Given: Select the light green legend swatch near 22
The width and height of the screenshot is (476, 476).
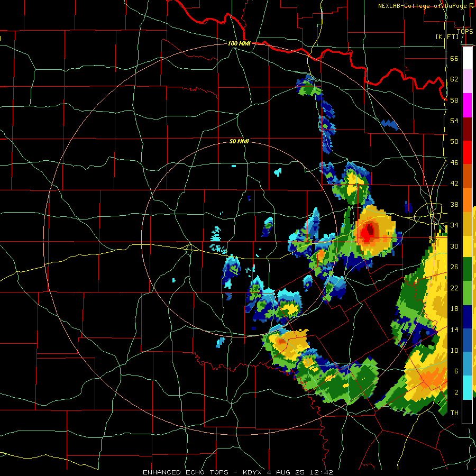Looking at the screenshot, I should tap(467, 293).
